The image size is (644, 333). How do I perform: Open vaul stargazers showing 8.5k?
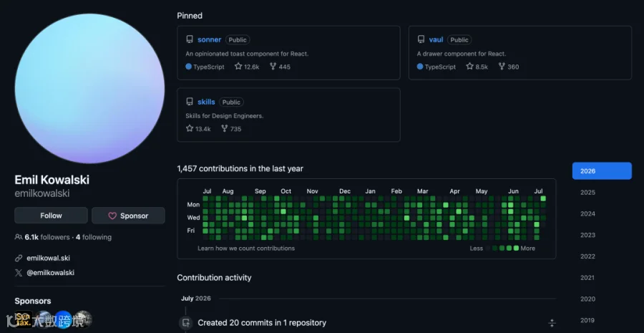tap(477, 67)
